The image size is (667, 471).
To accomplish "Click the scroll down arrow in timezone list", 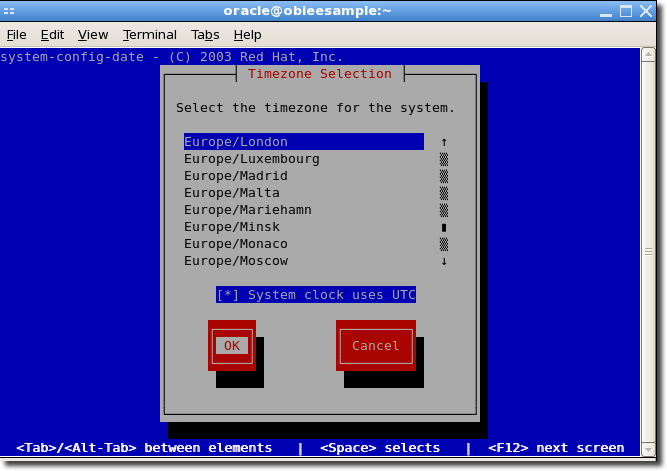I will 444,261.
